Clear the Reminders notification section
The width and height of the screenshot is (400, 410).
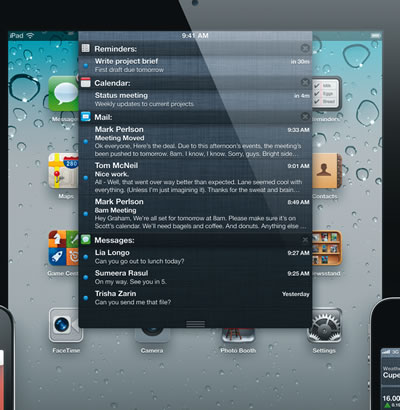tap(305, 48)
